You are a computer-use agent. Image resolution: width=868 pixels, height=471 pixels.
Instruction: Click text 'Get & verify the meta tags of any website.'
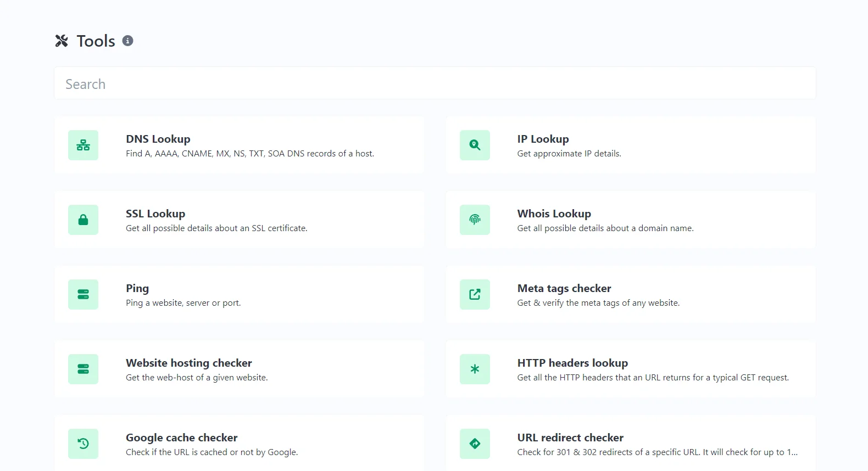598,303
